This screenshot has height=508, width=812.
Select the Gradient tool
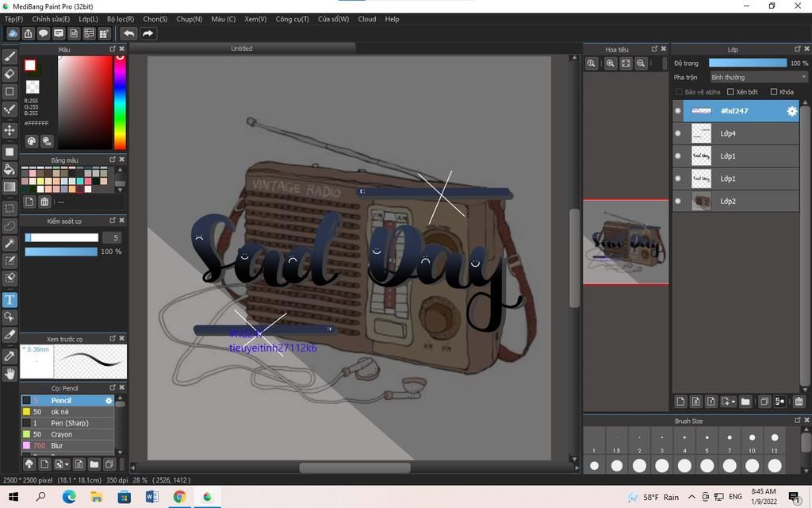pos(10,187)
